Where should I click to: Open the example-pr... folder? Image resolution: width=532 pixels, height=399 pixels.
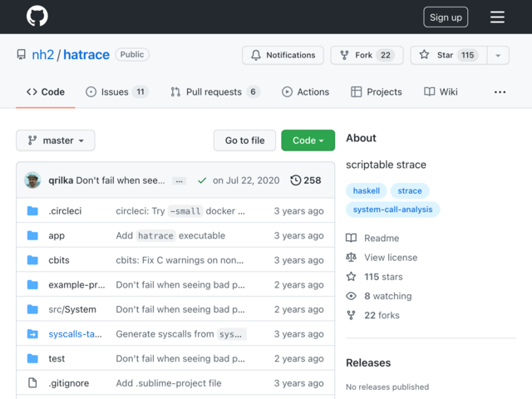pyautogui.click(x=76, y=285)
